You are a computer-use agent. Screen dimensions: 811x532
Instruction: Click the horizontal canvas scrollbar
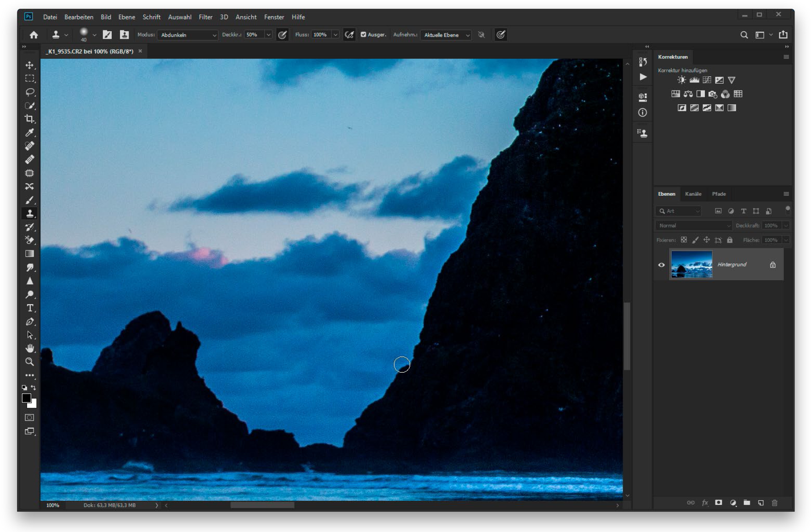[x=262, y=505]
